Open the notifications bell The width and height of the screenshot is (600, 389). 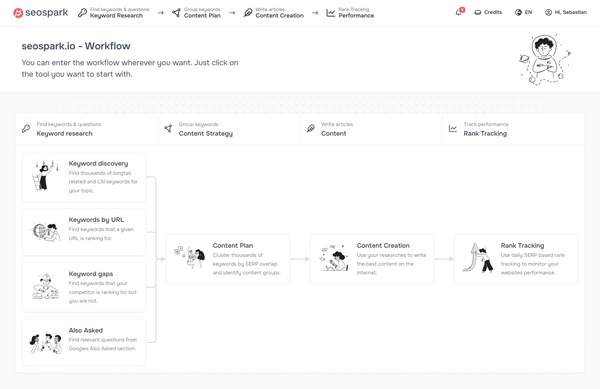point(459,12)
